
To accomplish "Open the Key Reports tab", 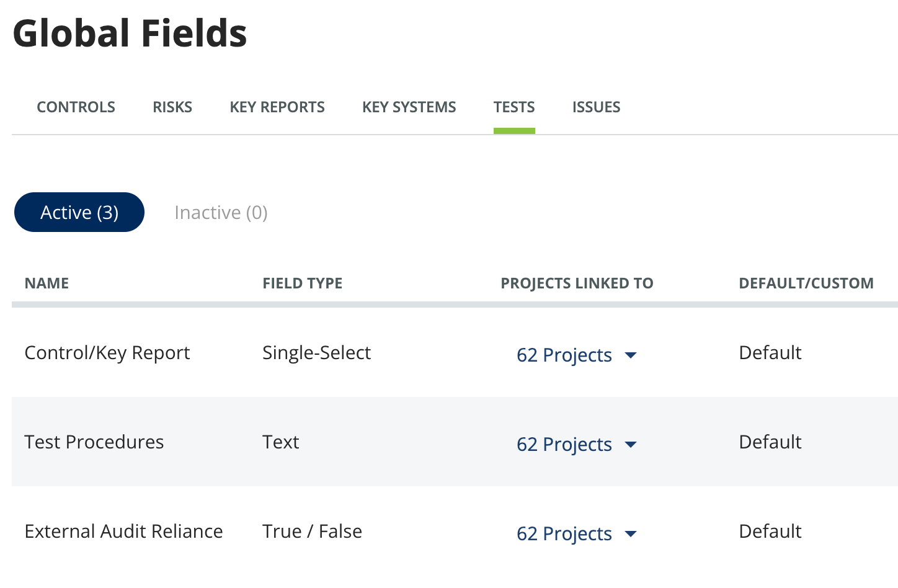I will [277, 107].
